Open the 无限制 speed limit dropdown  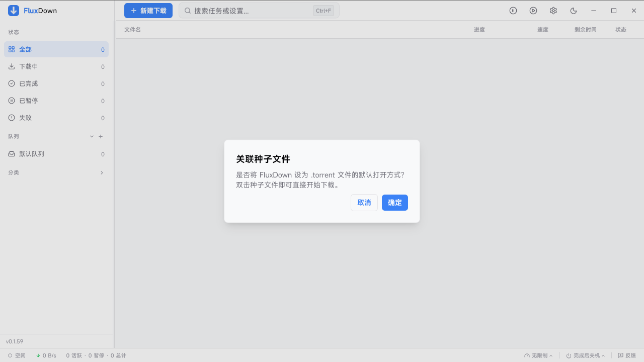538,355
